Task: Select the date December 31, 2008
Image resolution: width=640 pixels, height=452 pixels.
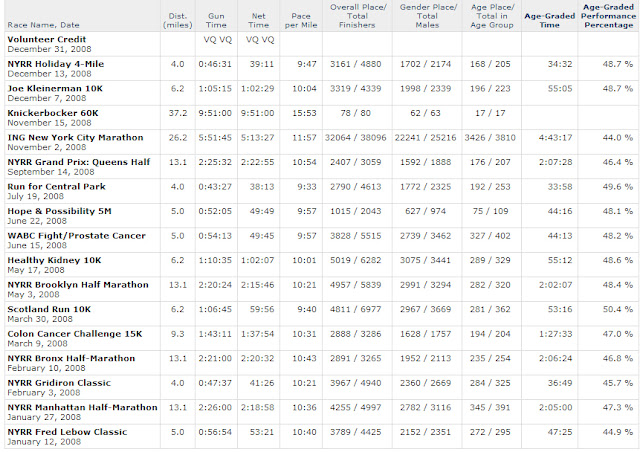Action: click(x=49, y=49)
